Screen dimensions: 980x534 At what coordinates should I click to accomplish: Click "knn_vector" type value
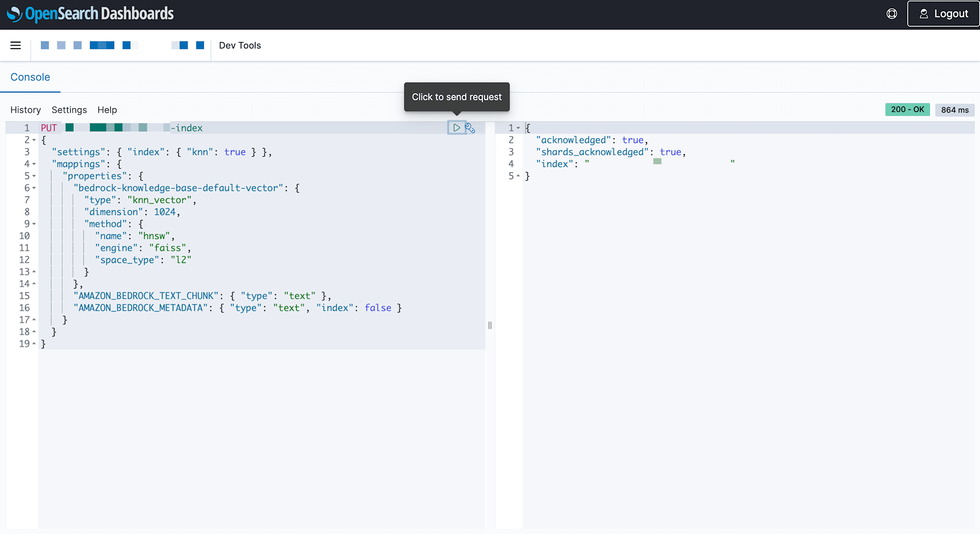pyautogui.click(x=159, y=200)
